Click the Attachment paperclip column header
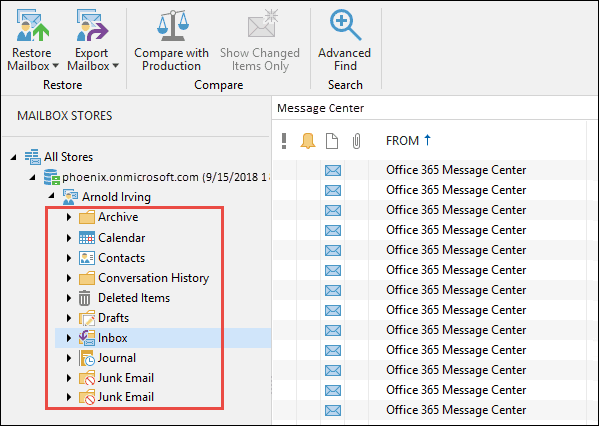The height and width of the screenshot is (426, 599). [x=356, y=141]
